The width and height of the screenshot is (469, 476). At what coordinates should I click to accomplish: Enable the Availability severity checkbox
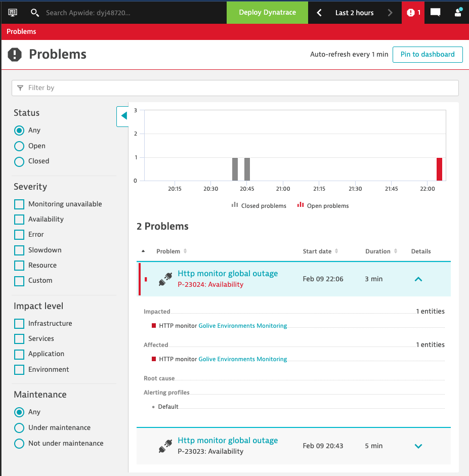(x=19, y=220)
